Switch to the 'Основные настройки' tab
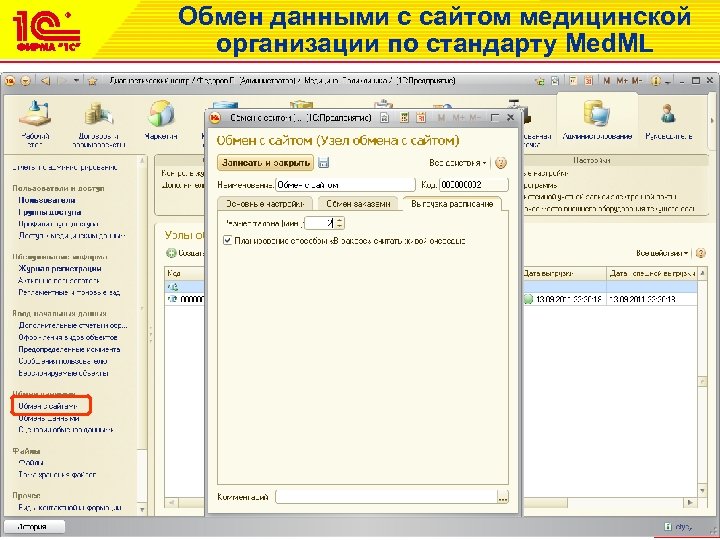Screen dimensions: 720x540 (x=265, y=204)
